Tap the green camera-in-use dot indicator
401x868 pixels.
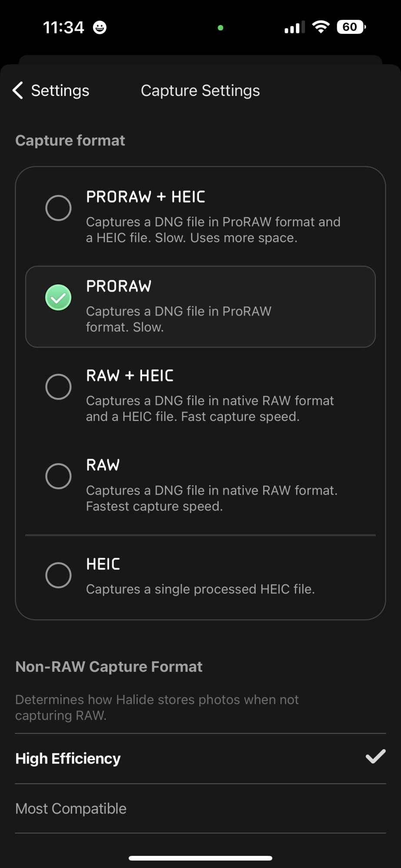tap(220, 28)
